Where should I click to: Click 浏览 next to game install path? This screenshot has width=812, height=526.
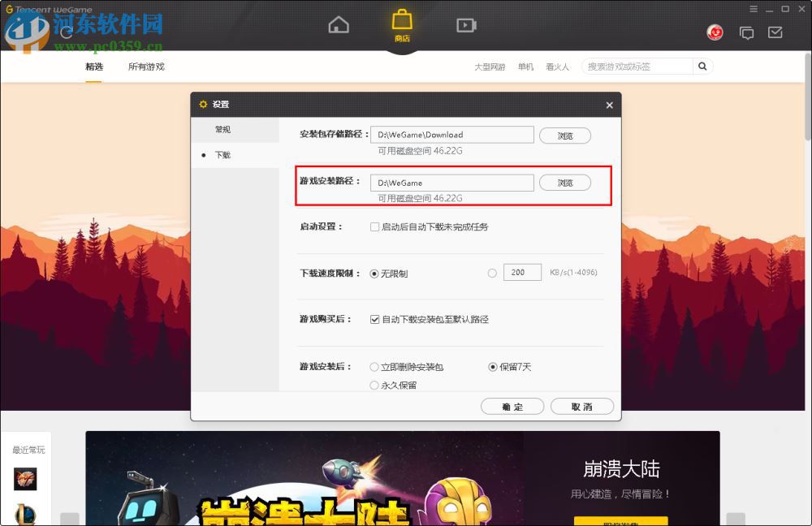pyautogui.click(x=565, y=183)
